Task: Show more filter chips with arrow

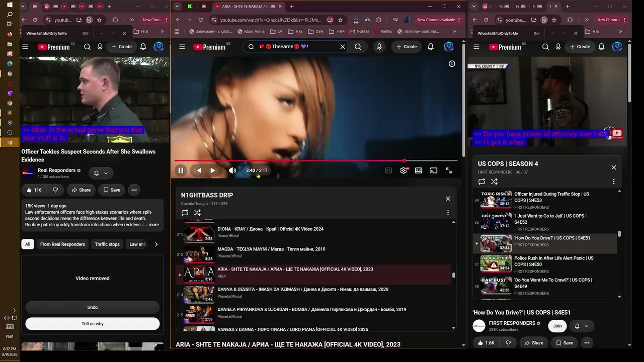Action: click(156, 244)
